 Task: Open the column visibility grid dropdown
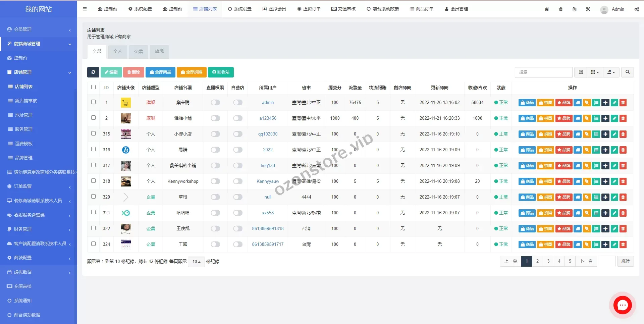click(x=595, y=72)
